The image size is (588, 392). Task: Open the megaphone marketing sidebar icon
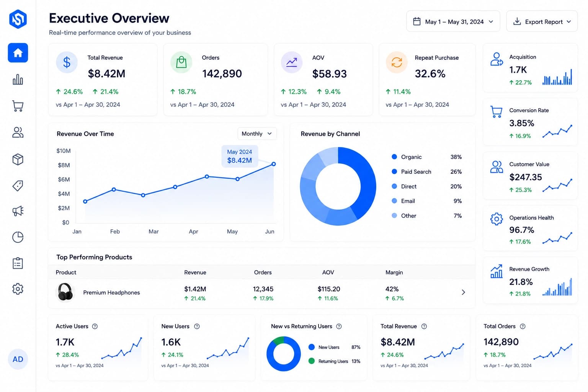tap(18, 211)
